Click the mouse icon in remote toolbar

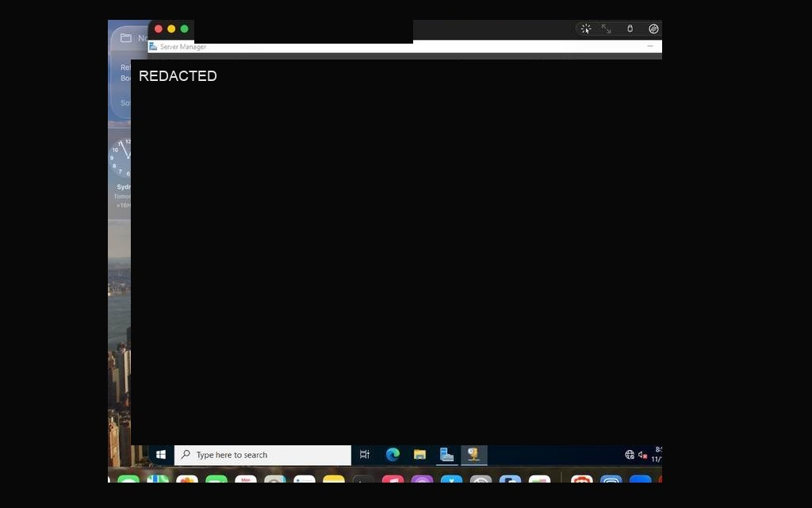coord(630,29)
